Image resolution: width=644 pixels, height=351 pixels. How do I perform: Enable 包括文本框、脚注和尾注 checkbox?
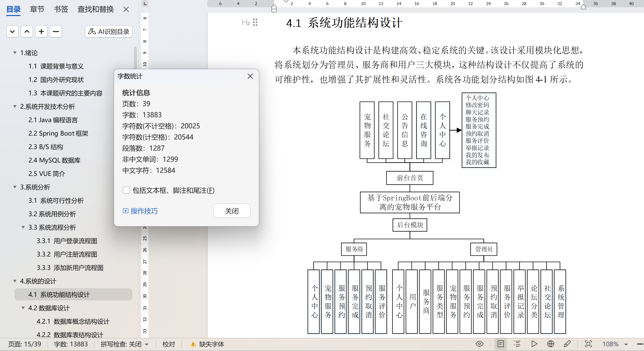click(126, 190)
